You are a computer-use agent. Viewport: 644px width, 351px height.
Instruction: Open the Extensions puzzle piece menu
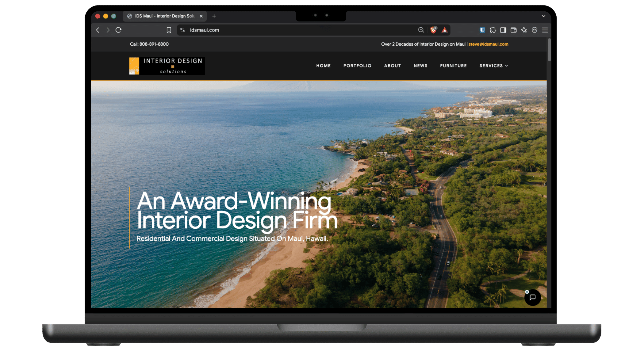(x=493, y=30)
